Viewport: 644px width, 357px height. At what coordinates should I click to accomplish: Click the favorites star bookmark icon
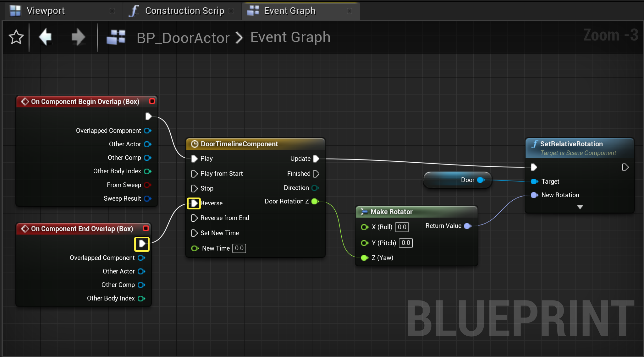(16, 37)
